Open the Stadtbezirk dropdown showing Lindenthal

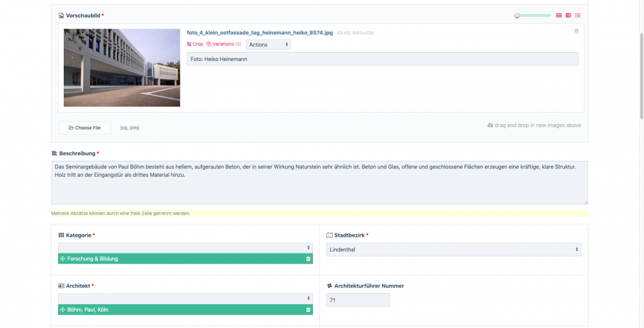tap(454, 250)
